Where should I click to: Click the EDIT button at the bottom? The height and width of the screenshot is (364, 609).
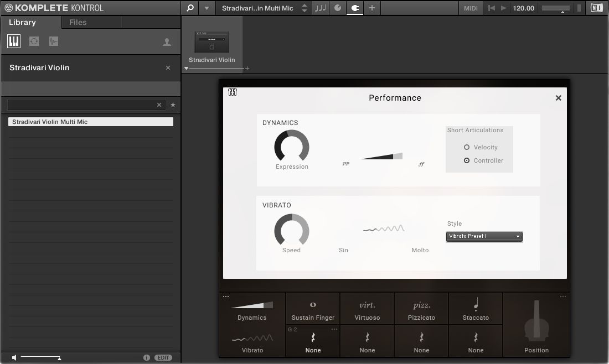163,357
